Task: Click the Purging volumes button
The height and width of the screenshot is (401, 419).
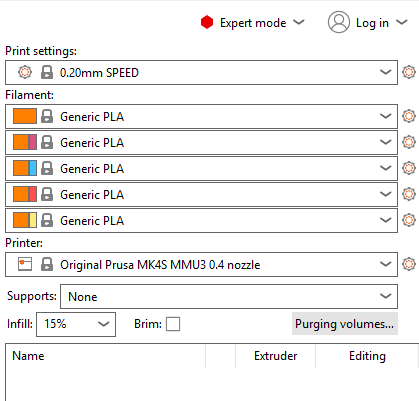Action: pos(345,324)
